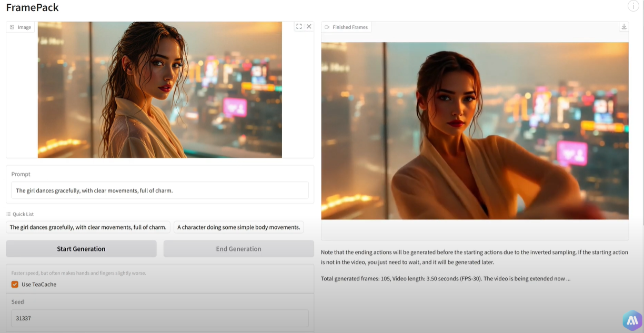644x333 pixels.
Task: Click the uploaded portrait image preview
Action: pyautogui.click(x=160, y=89)
